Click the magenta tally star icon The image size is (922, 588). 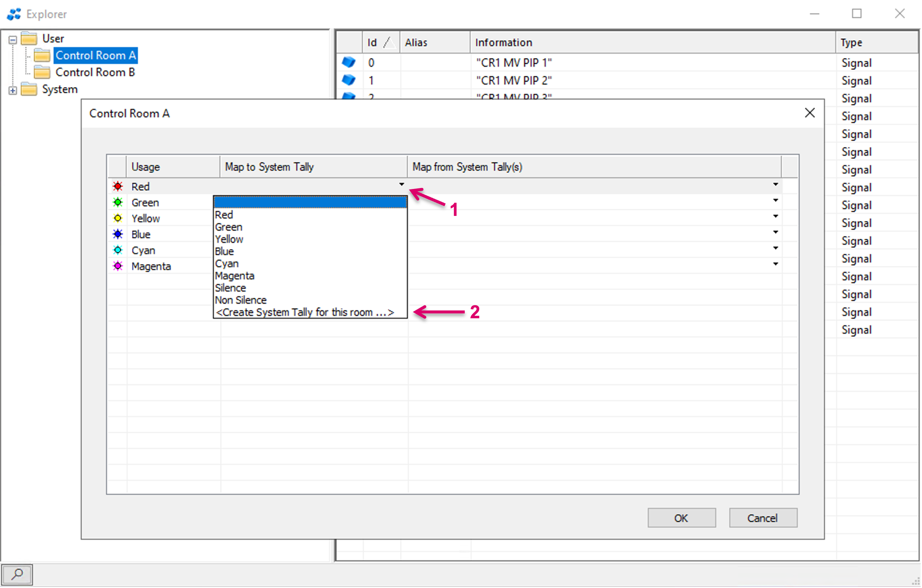pos(118,266)
